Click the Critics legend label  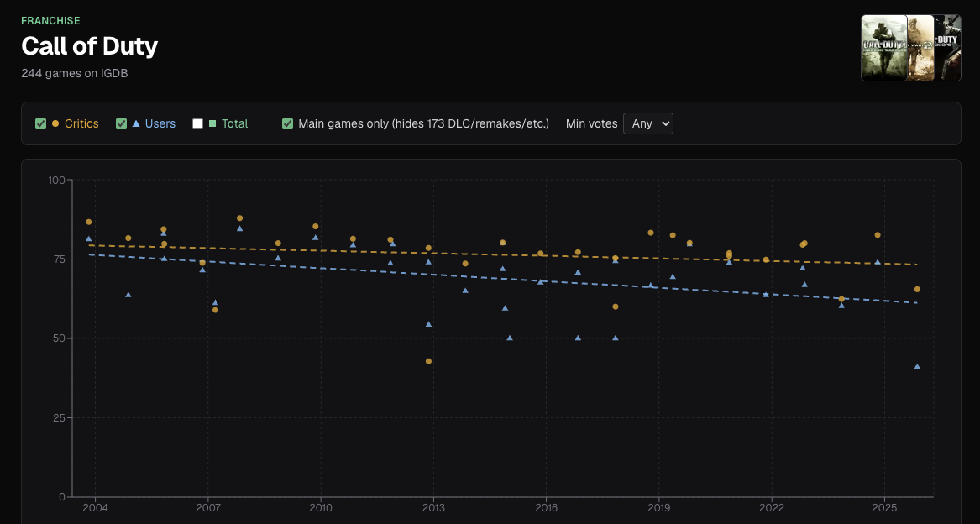coord(81,123)
